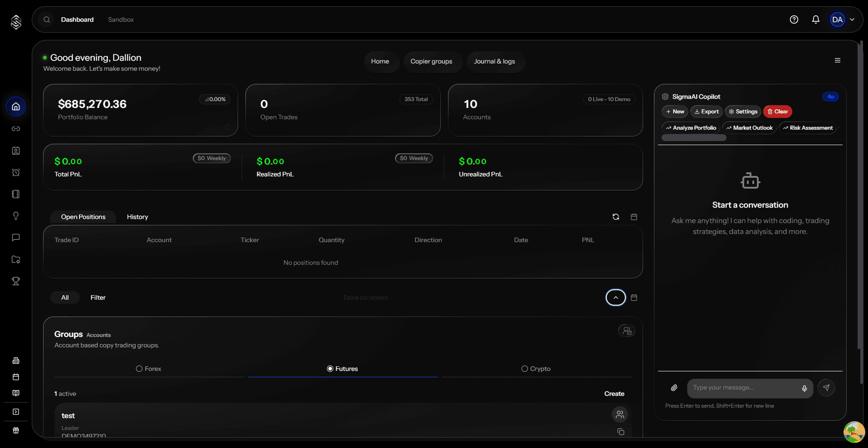Open the calendar icon beside collapse chevron
This screenshot has height=448, width=868.
coord(634,297)
